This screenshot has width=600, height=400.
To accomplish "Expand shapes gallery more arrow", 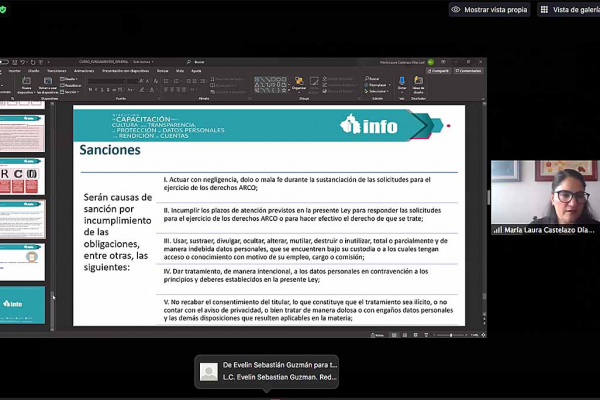I will click(289, 91).
